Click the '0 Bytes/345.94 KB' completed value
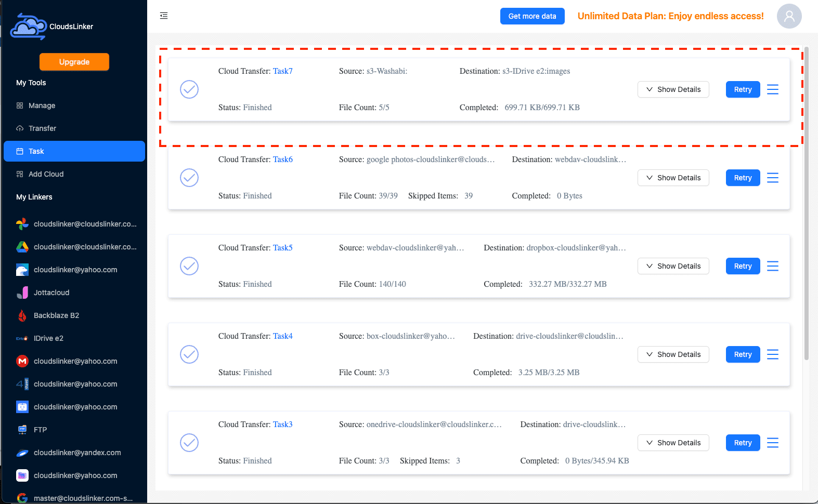Screen dimensions: 818x504 pos(597,461)
